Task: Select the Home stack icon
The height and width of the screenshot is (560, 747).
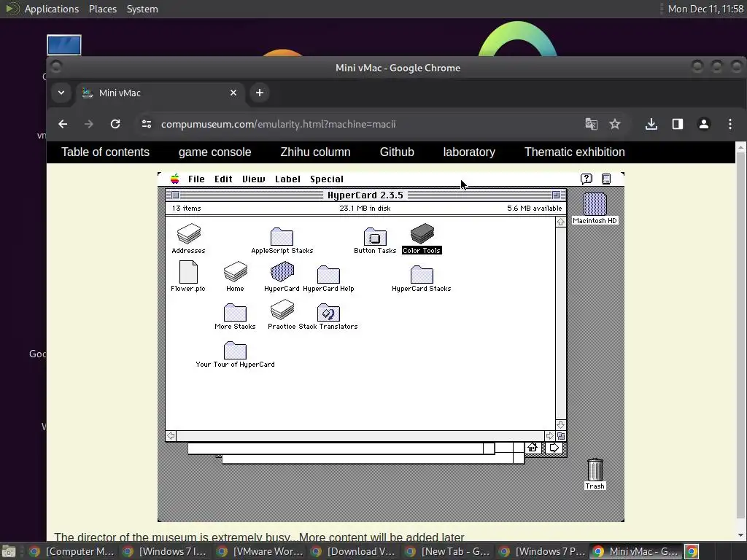Action: [236, 271]
